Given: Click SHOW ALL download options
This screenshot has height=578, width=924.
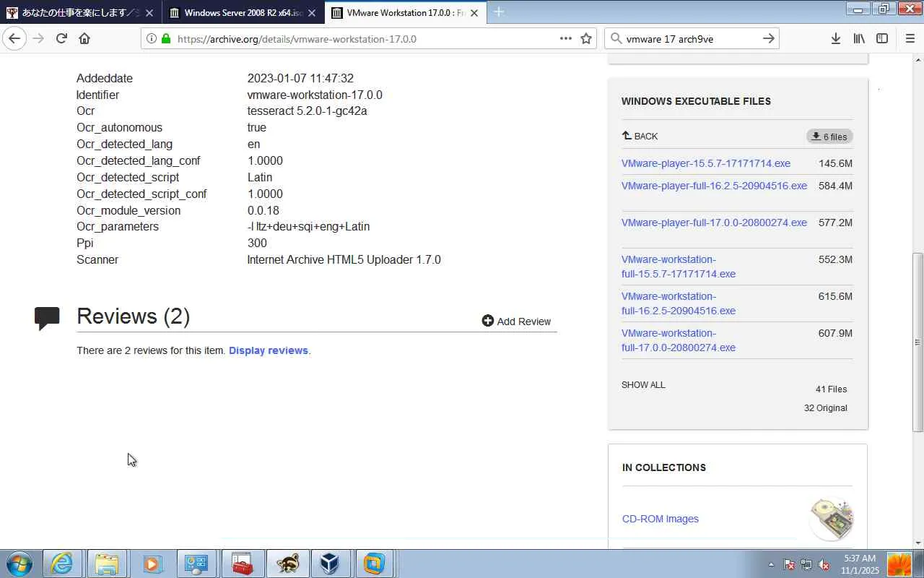Looking at the screenshot, I should [643, 385].
